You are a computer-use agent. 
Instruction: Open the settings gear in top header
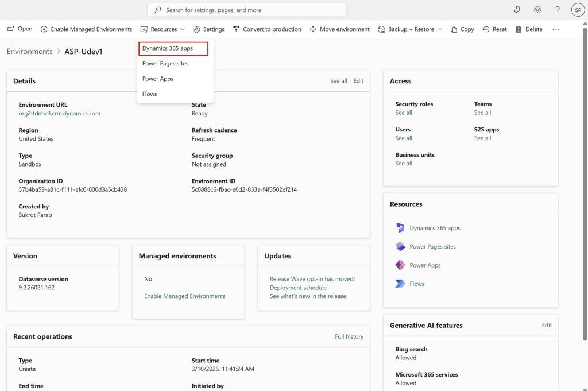537,10
